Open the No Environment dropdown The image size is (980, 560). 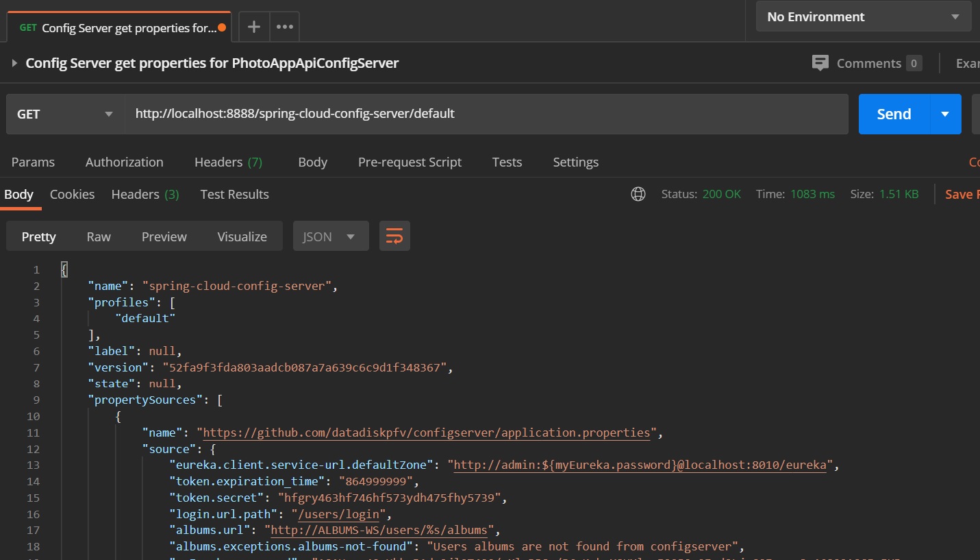tap(863, 17)
